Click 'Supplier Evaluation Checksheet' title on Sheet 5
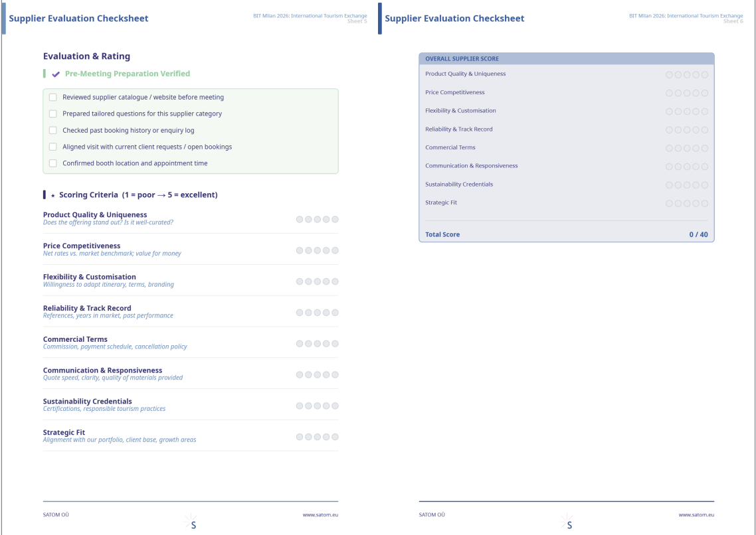 click(x=78, y=19)
